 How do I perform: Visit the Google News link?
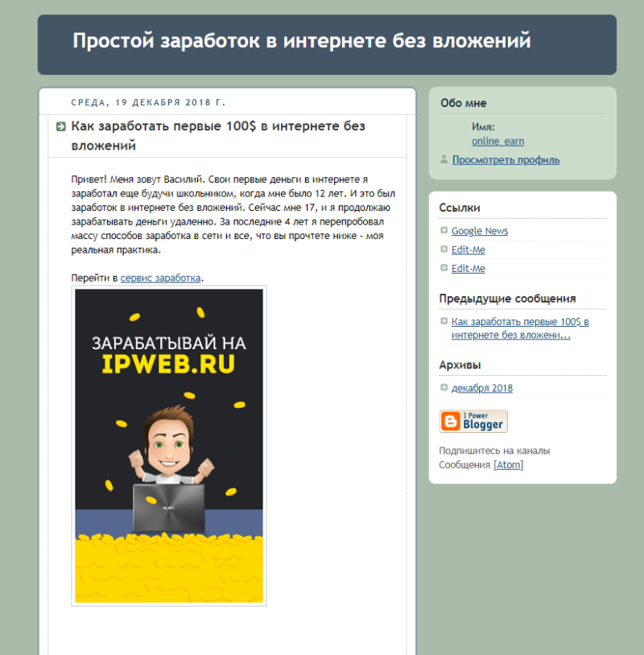pos(479,231)
